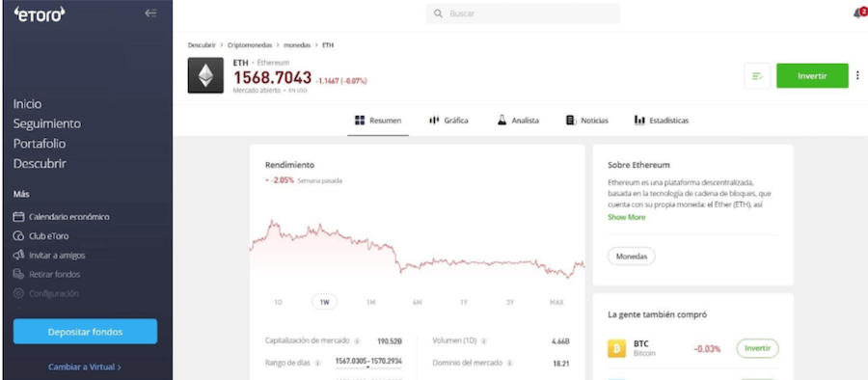
Task: Open Seguimiento in the sidebar
Action: [x=47, y=124]
